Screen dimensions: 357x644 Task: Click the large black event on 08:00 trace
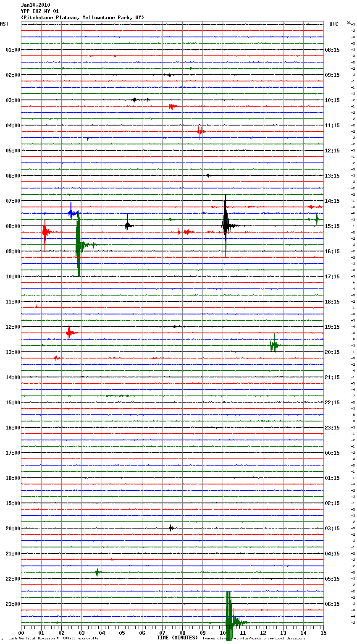(226, 226)
